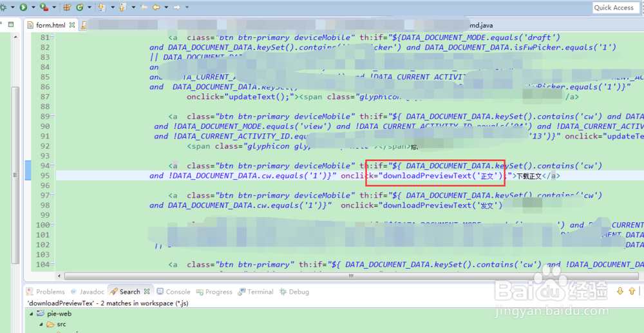
Task: Close the form.html editor tab
Action: click(x=72, y=25)
